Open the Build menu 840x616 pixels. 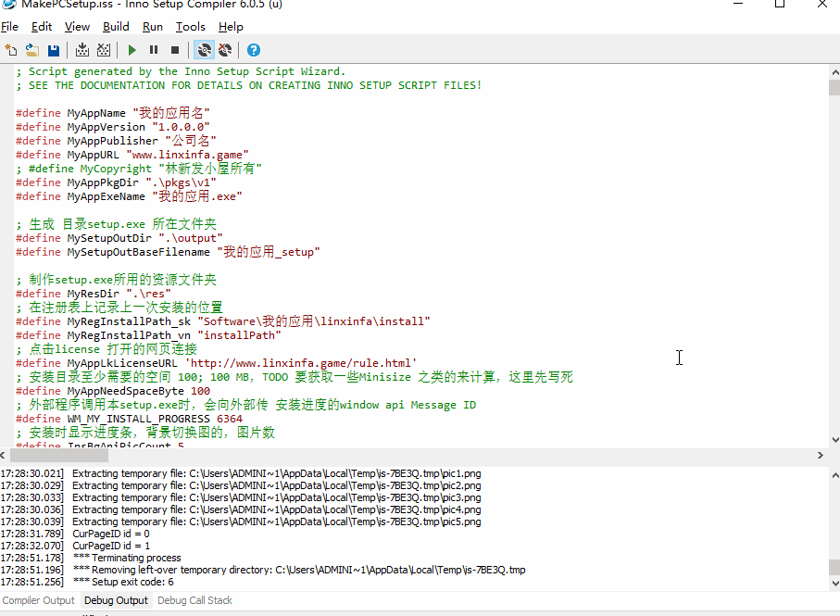tap(116, 27)
